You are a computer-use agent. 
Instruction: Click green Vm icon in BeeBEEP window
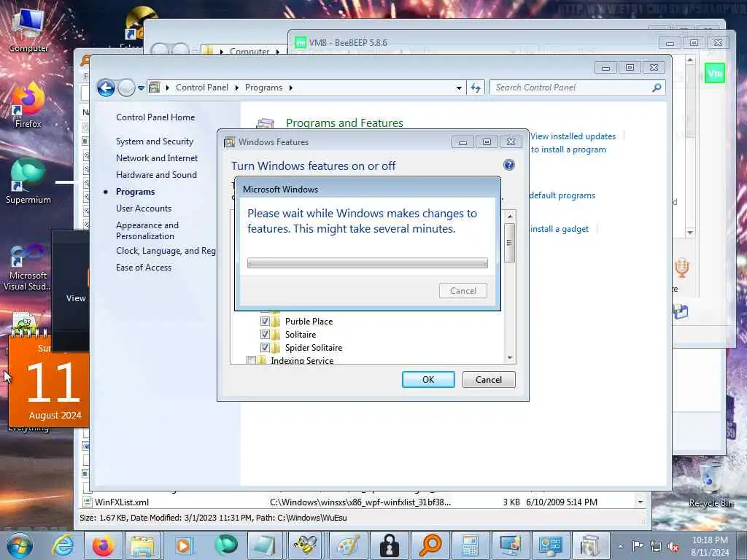coord(715,74)
